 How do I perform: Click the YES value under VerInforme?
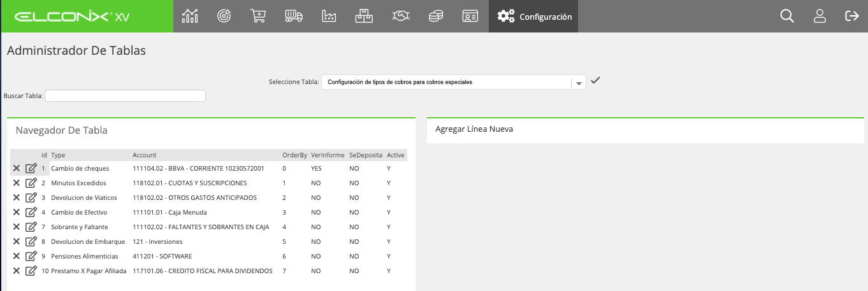316,168
